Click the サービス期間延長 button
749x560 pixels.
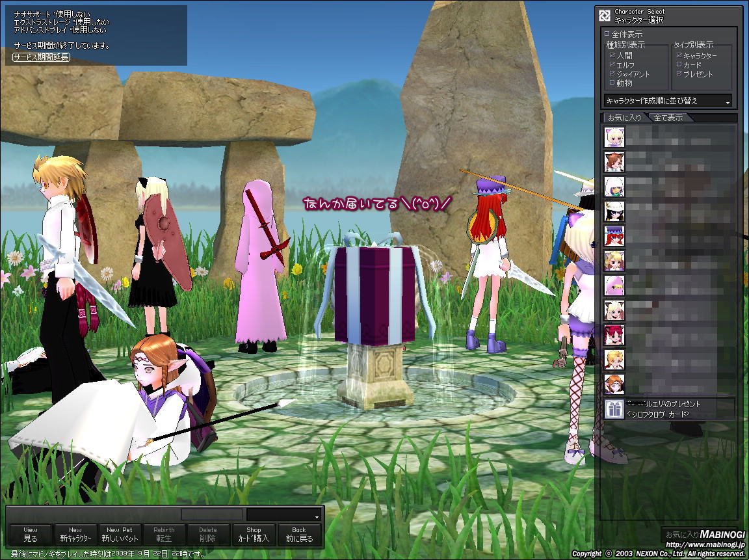coord(41,57)
